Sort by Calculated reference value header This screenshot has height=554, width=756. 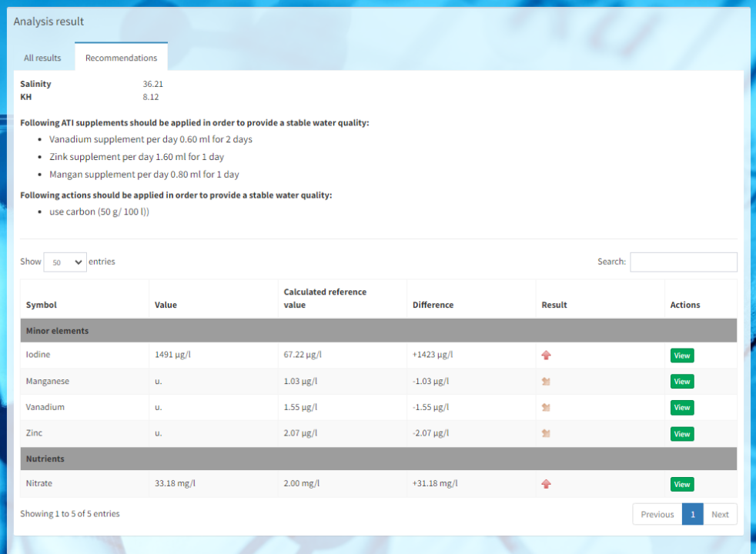coord(325,299)
